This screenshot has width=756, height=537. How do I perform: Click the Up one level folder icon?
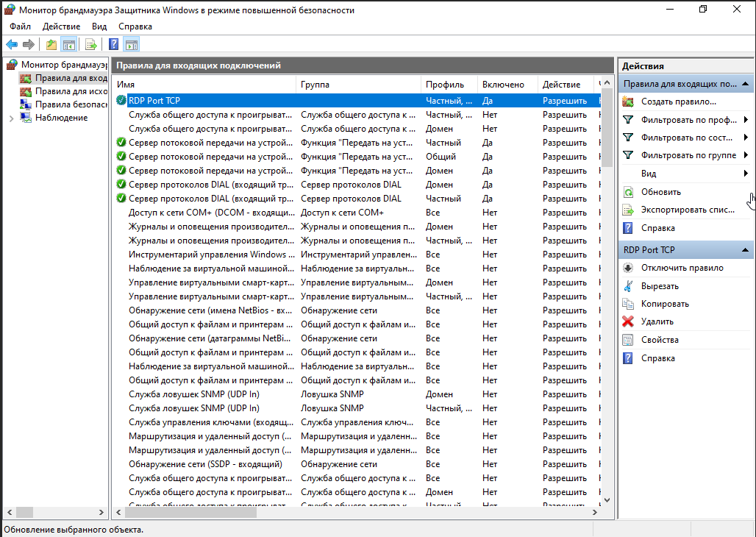click(x=51, y=44)
